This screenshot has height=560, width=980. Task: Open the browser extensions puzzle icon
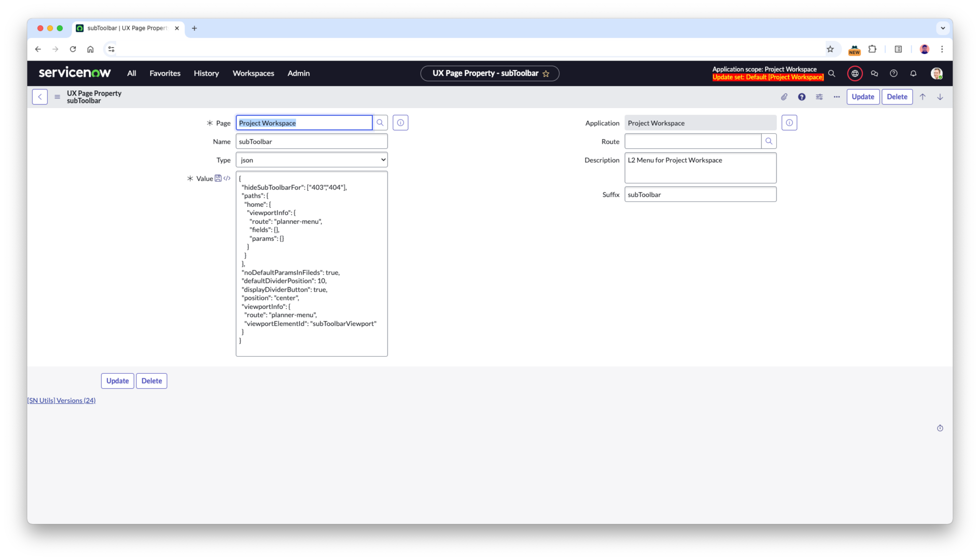[x=872, y=49]
